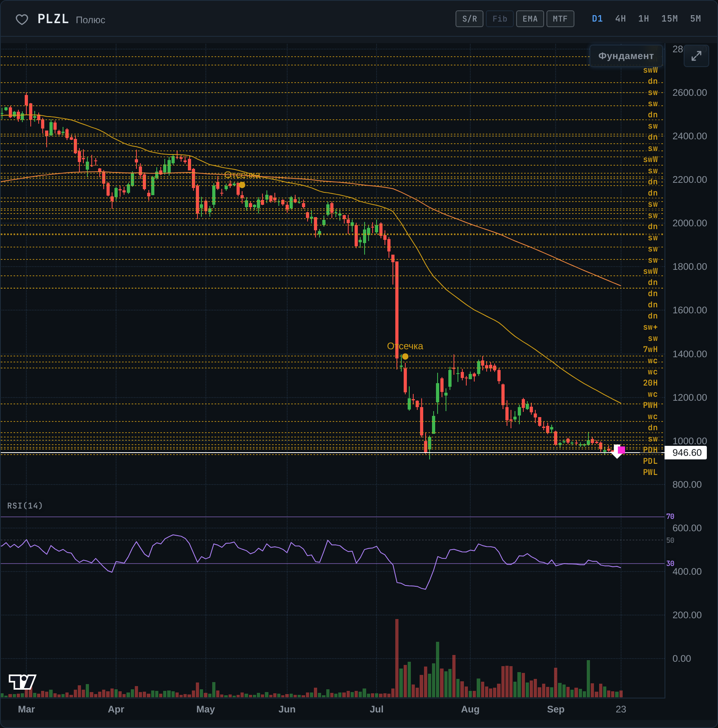Click the May Отсечка marker dot

pyautogui.click(x=242, y=185)
